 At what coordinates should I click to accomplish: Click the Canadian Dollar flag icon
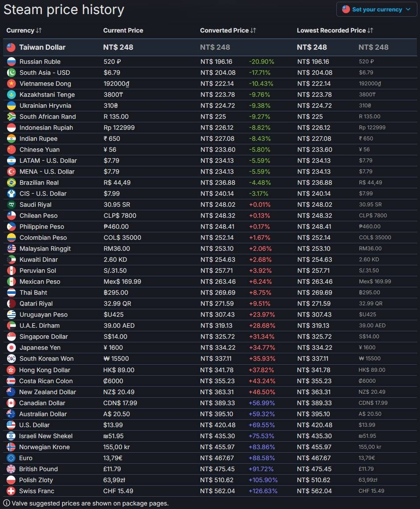pyautogui.click(x=11, y=403)
